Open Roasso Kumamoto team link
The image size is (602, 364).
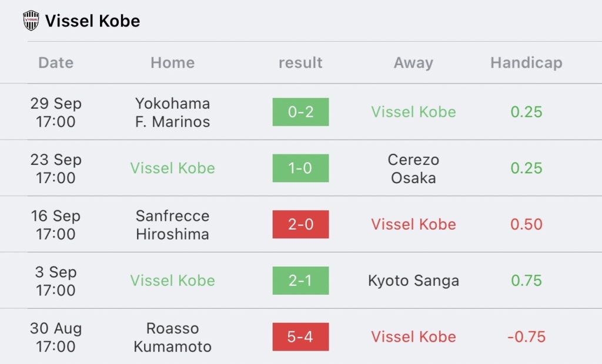point(172,337)
